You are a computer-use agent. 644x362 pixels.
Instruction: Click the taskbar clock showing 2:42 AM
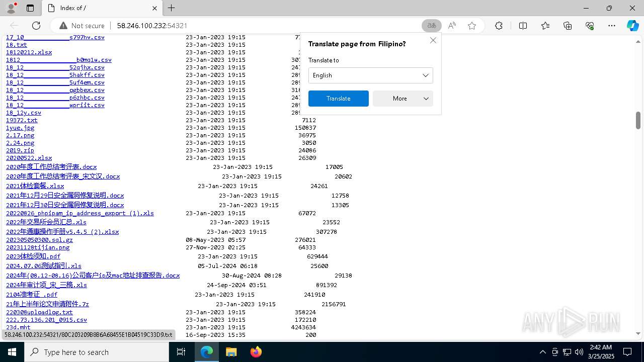tap(601, 352)
